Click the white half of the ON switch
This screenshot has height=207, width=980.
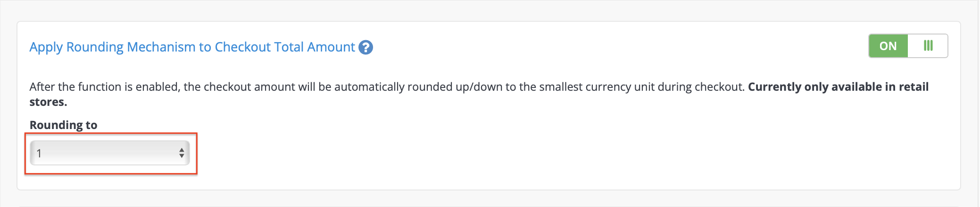[x=928, y=46]
